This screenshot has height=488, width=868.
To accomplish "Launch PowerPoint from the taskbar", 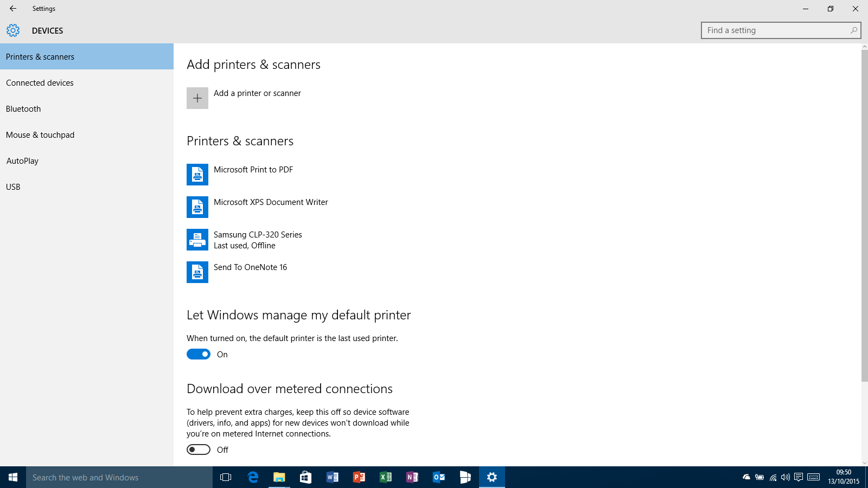I will 359,477.
